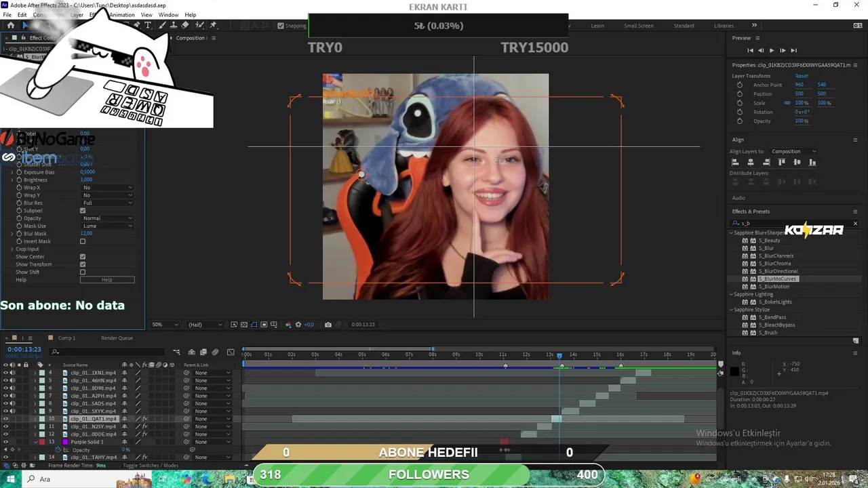This screenshot has width=868, height=488.
Task: Align layers to bottom edge
Action: [812, 162]
